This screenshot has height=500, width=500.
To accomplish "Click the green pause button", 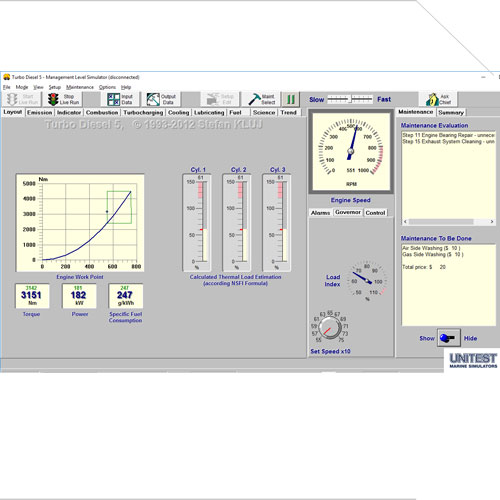I will coord(291,99).
